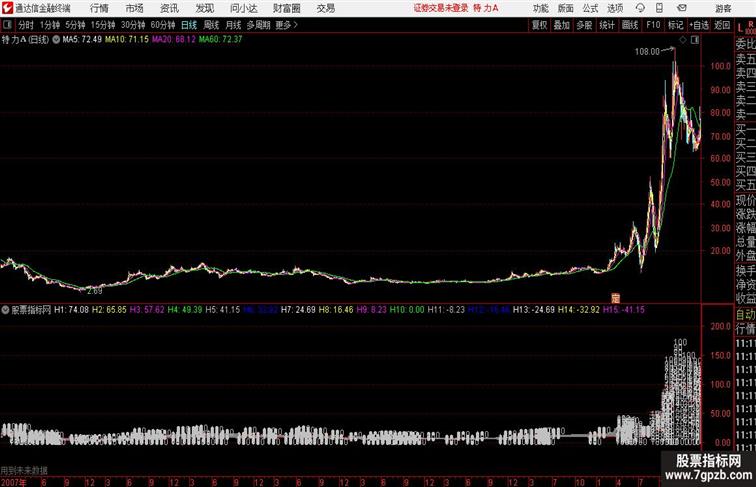756x487 pixels.
Task: Click MA60: 72.37 indicator value
Action: 220,40
